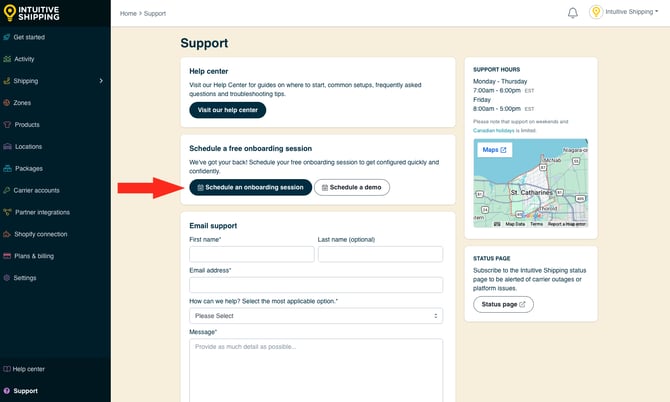Click the Map Data label
This screenshot has width=670, height=402.
tap(515, 224)
